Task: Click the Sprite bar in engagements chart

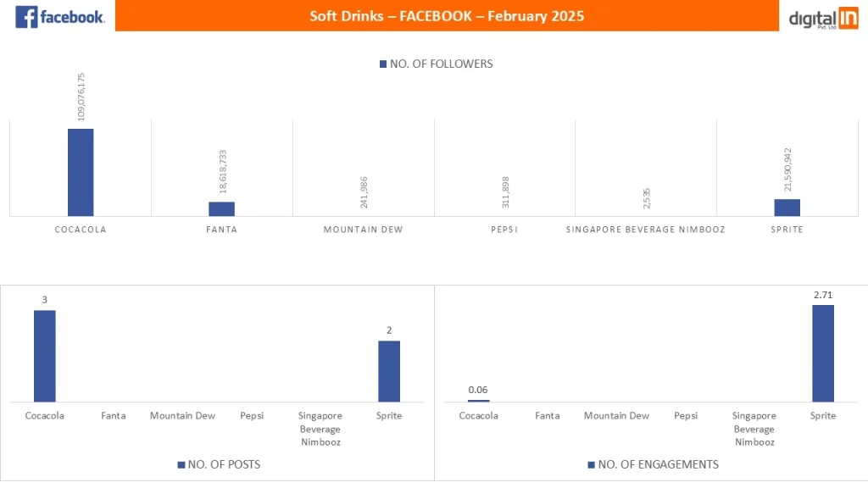Action: [x=823, y=353]
